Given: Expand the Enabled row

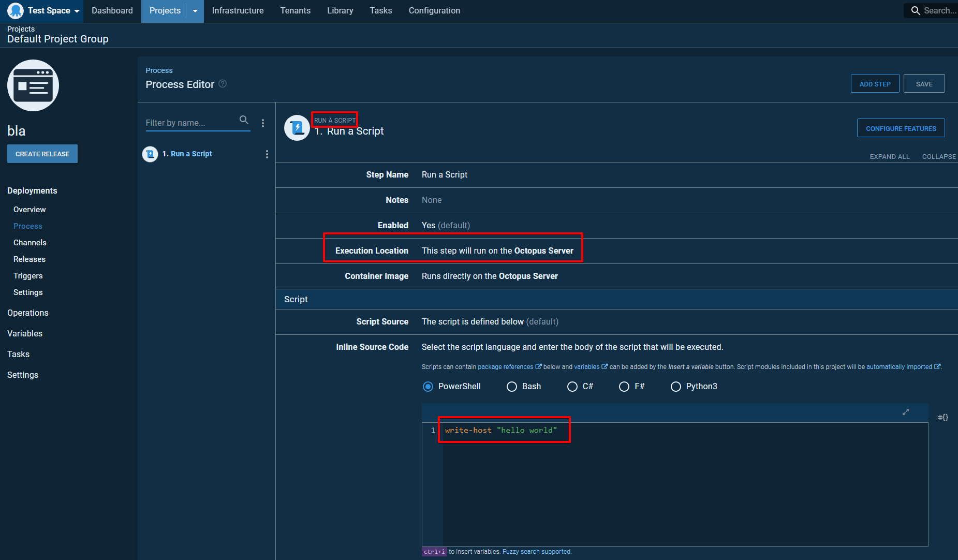Looking at the screenshot, I should click(x=616, y=226).
